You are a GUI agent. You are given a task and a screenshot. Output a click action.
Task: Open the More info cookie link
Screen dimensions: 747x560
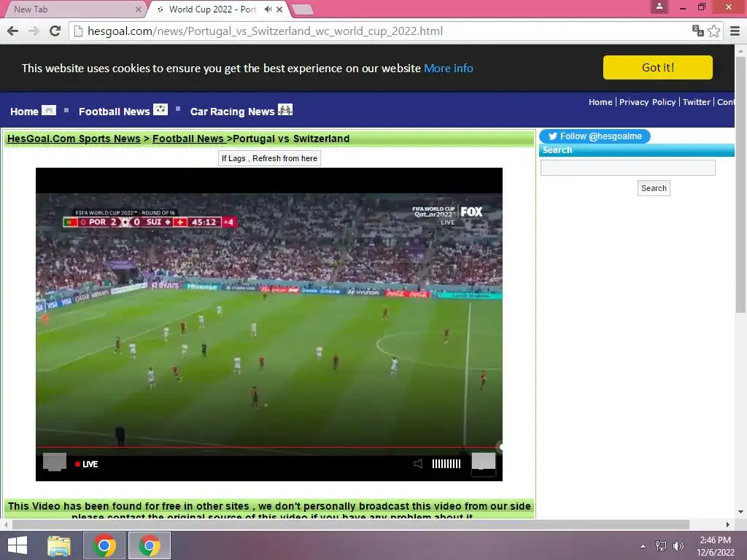pyautogui.click(x=449, y=68)
